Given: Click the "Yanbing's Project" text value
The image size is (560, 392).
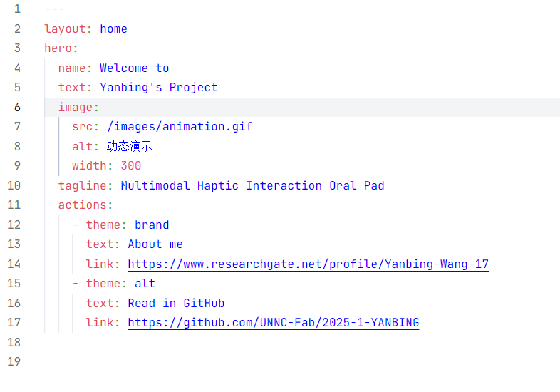Looking at the screenshot, I should (x=158, y=88).
